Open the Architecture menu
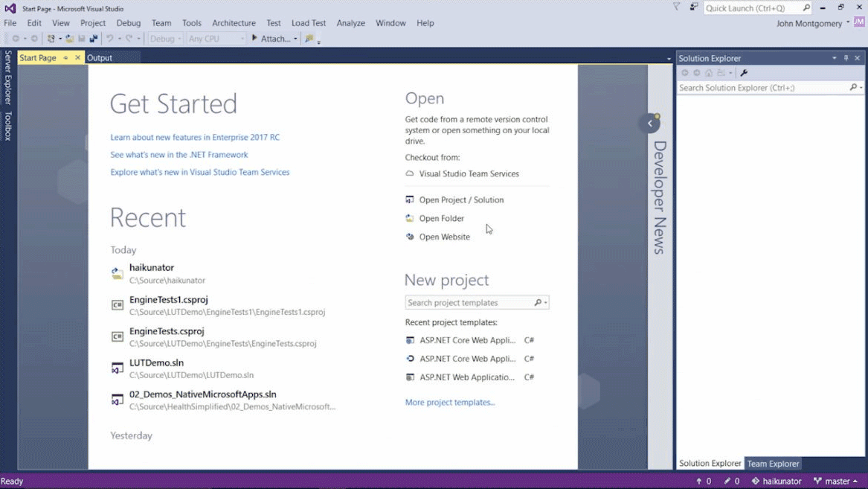The image size is (868, 489). coord(234,23)
